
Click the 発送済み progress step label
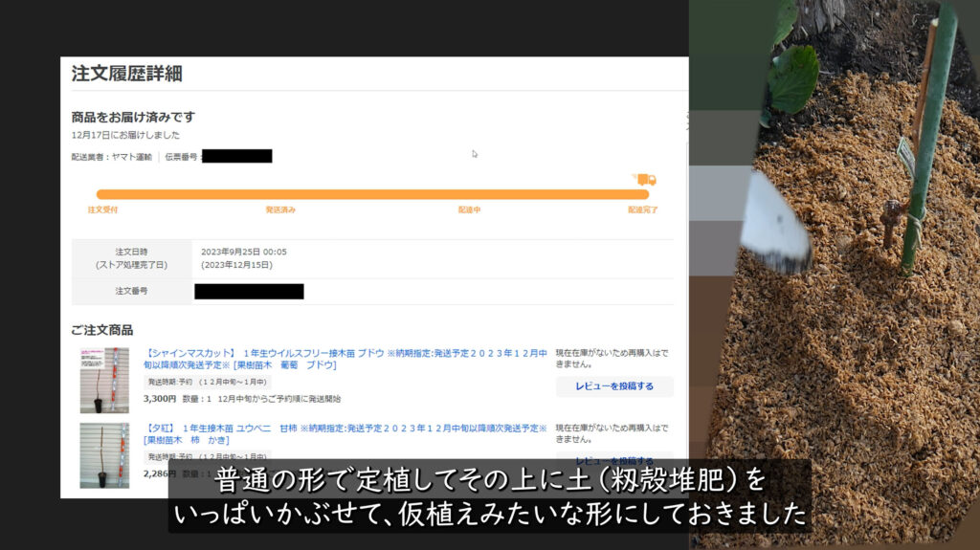pos(280,209)
